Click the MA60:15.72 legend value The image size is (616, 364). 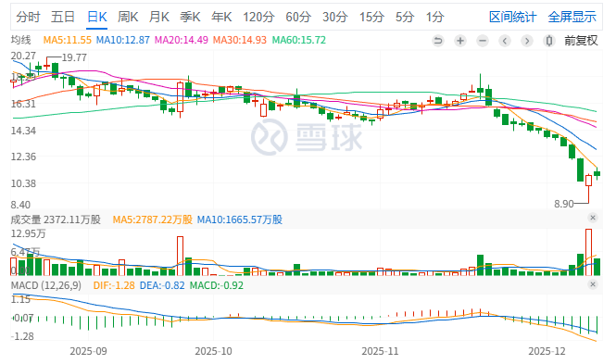299,40
